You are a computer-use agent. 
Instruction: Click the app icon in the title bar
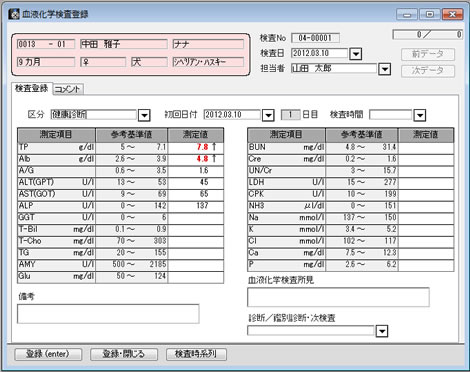14,14
